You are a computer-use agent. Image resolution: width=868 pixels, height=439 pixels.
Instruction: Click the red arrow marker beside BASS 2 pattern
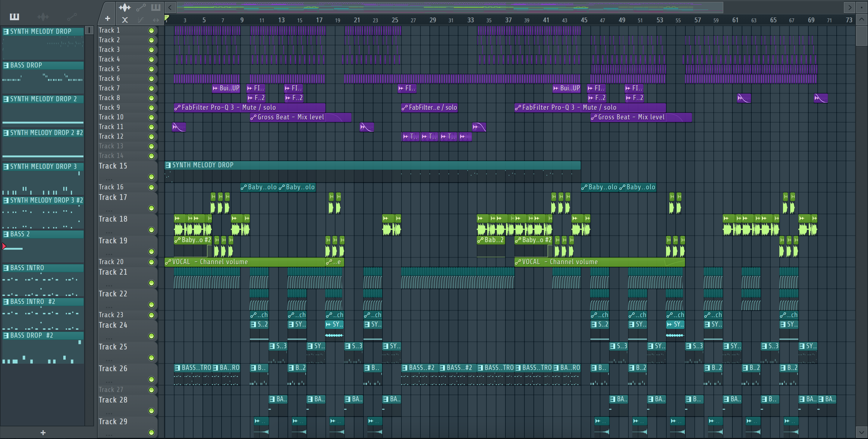tap(4, 246)
